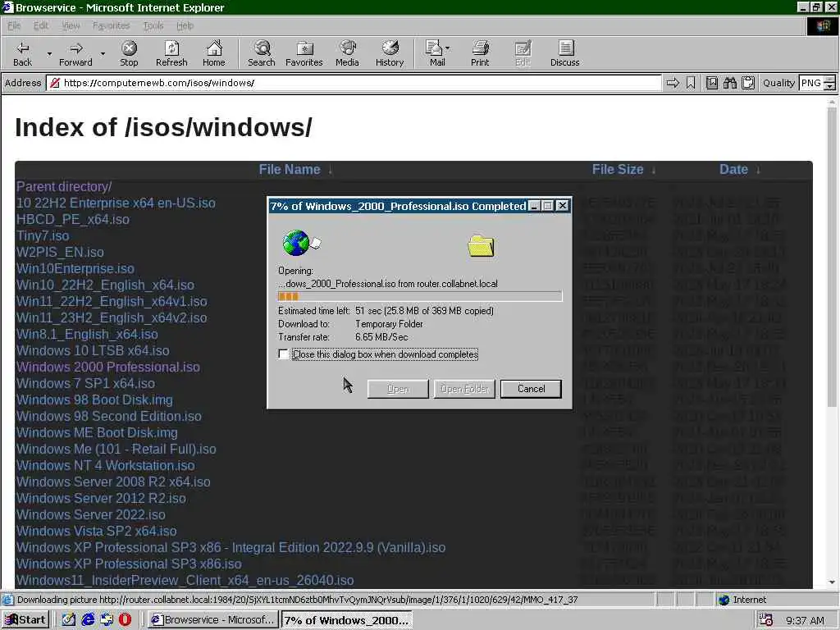Open the Favorites pane

[x=304, y=53]
